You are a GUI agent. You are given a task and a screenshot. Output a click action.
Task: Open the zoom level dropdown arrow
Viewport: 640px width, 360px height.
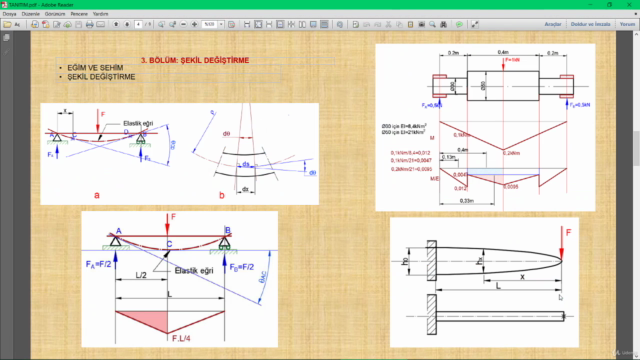pos(221,24)
